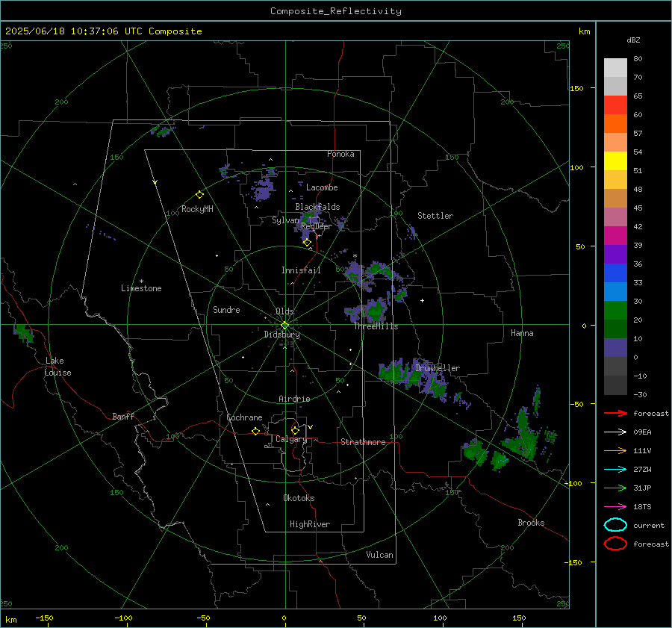Click the Hanna town label
The height and width of the screenshot is (628, 672).
[x=522, y=333]
